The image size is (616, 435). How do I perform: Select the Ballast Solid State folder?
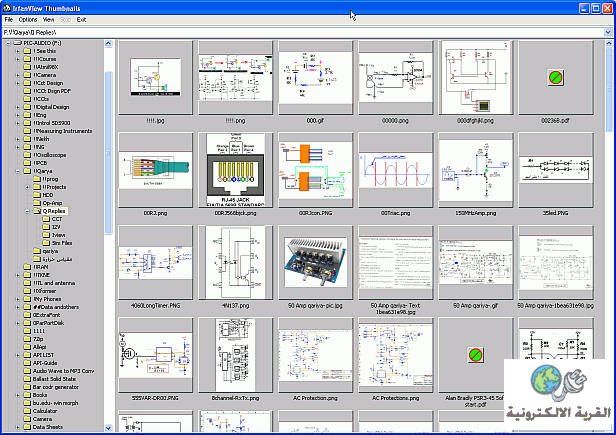(x=54, y=379)
